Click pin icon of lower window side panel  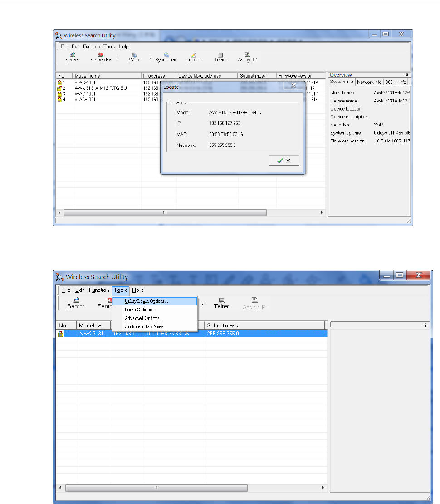425,325
